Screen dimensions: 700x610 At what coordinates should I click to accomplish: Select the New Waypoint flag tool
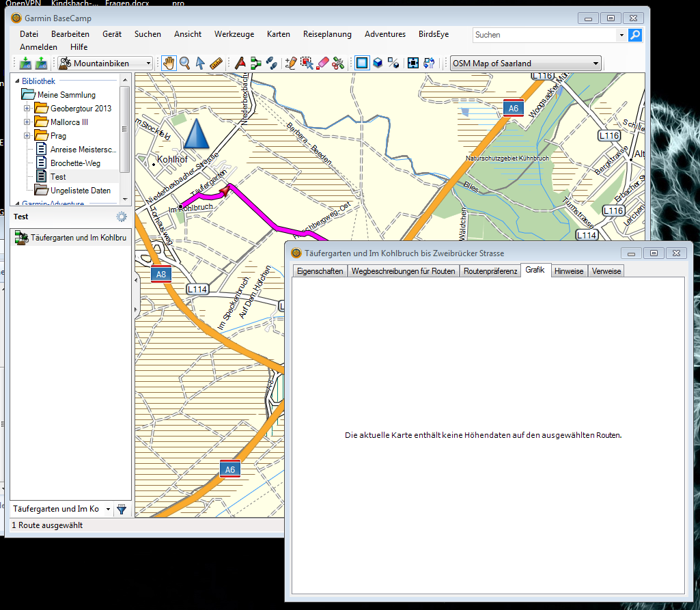click(x=240, y=64)
